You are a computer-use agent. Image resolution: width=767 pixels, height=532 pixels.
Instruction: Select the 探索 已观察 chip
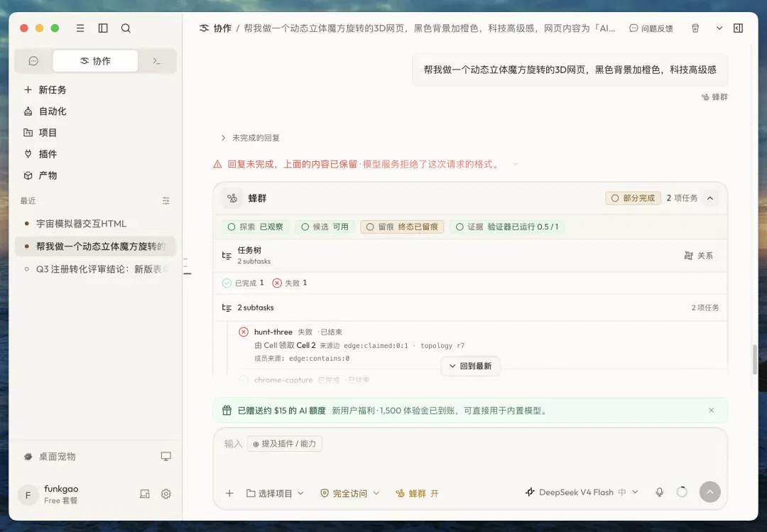click(x=256, y=227)
